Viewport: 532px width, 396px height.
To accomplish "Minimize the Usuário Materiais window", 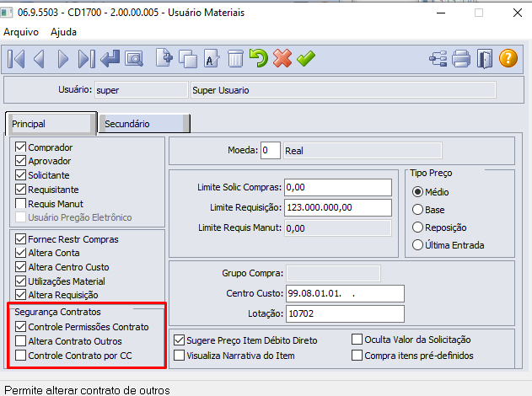I will [x=441, y=13].
